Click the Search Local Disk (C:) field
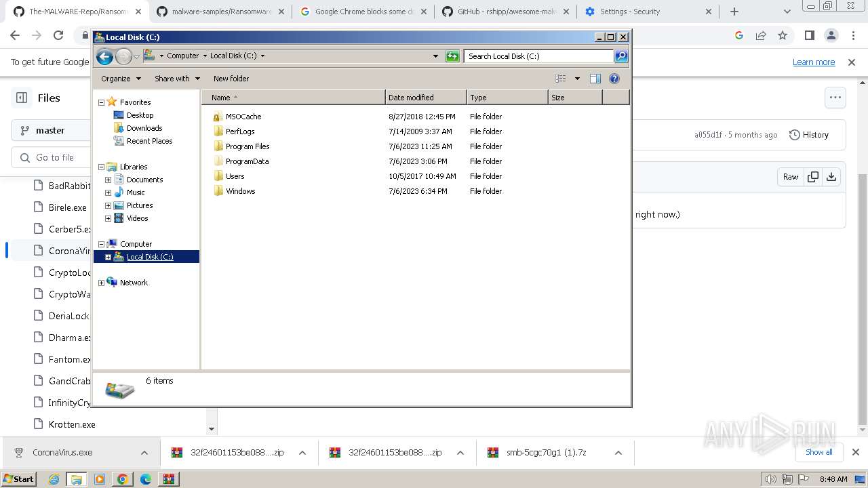The height and width of the screenshot is (488, 868). [x=539, y=56]
